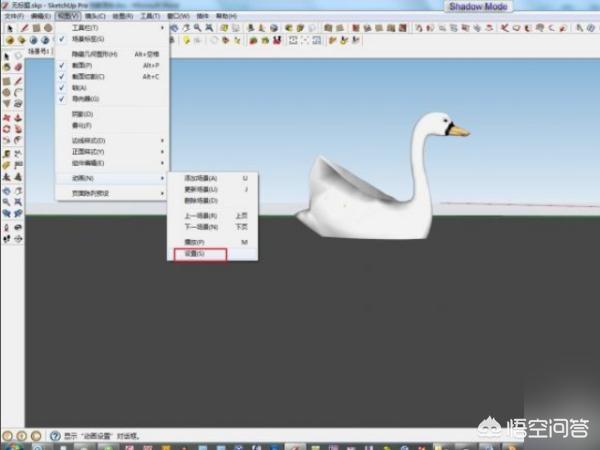Open the 窗口(W) Window menu
Viewport: 600px width, 450px height.
[178, 16]
